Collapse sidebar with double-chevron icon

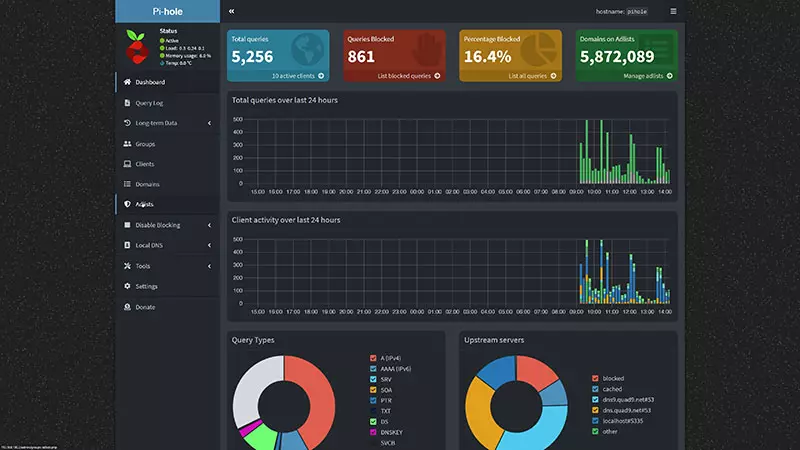(231, 11)
